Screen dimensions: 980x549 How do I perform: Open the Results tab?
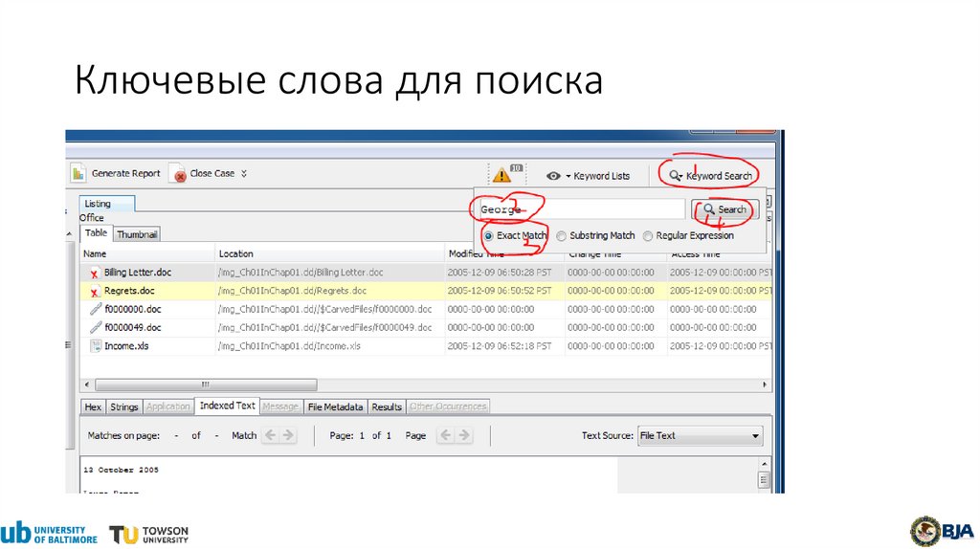click(387, 407)
